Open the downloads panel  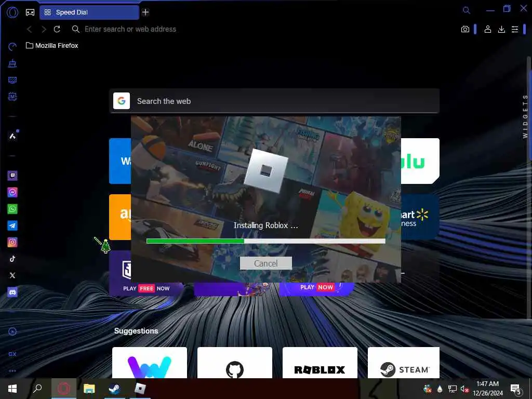[x=501, y=29]
